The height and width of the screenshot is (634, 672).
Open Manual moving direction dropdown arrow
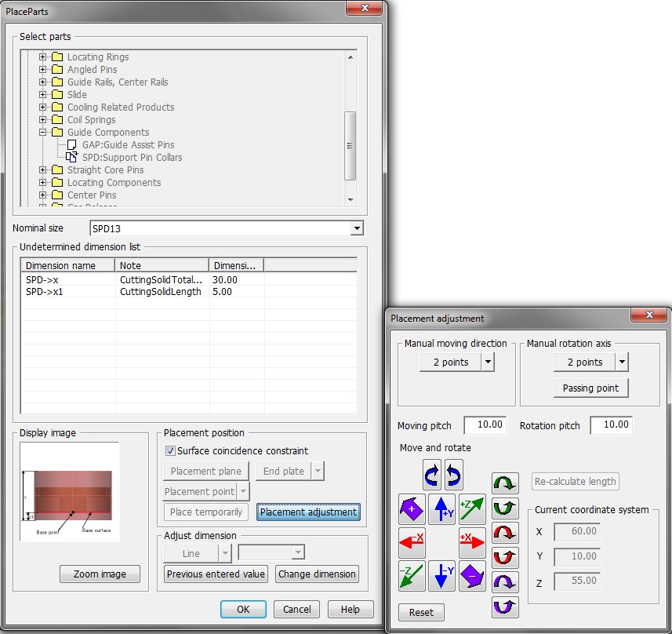[x=488, y=362]
